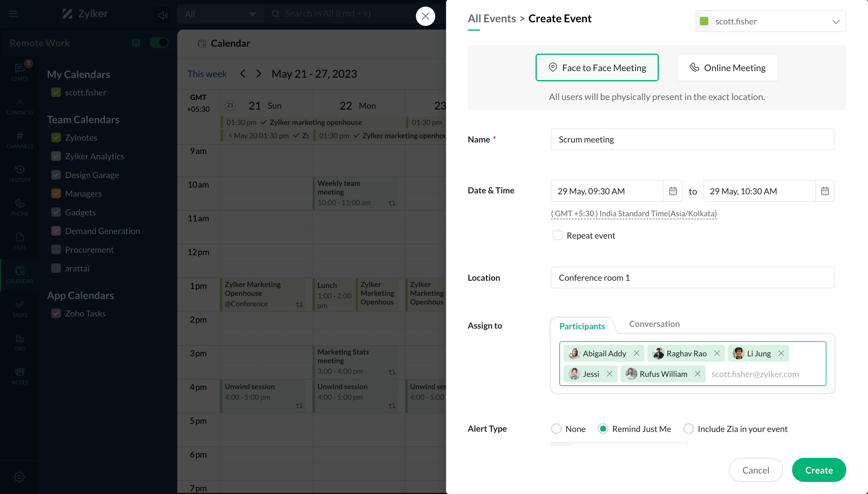Open the Phone sidebar icon
Screen dimensions: 868x494
pos(20,208)
